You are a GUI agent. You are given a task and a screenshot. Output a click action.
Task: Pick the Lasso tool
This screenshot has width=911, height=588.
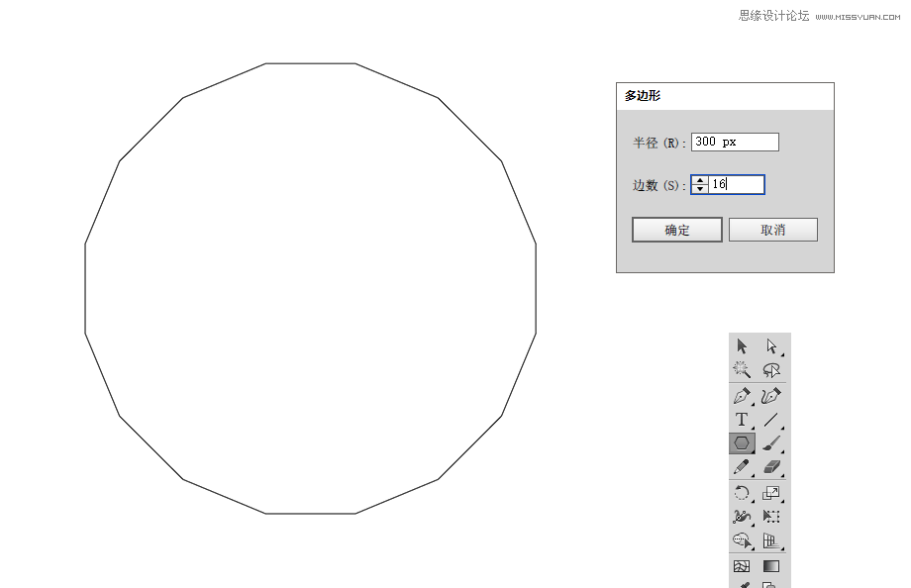(x=771, y=370)
